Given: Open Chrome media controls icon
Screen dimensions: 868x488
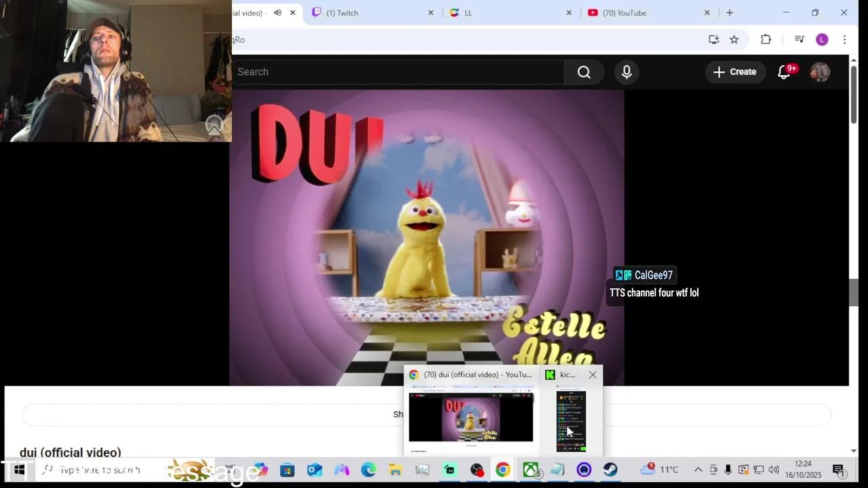Looking at the screenshot, I should coord(799,39).
